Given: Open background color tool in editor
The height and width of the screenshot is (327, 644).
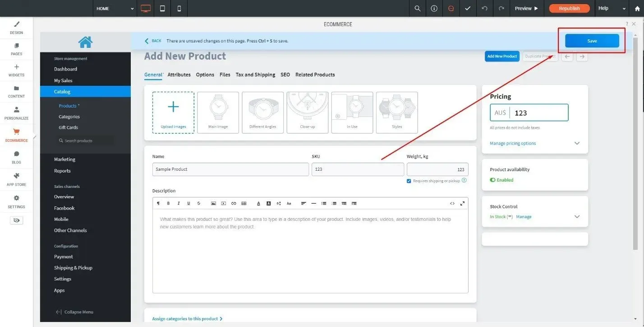Looking at the screenshot, I should pos(268,203).
